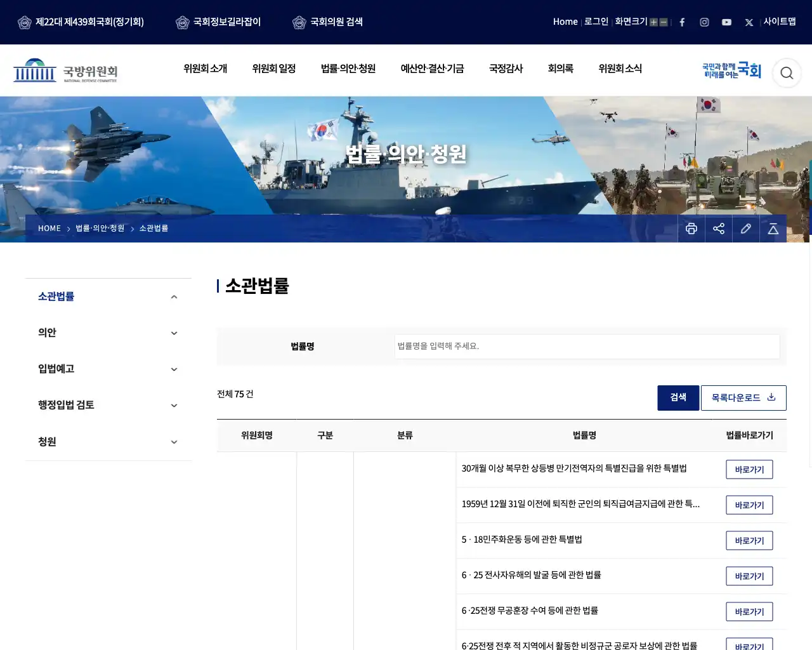The image size is (812, 650).
Task: Click 소관법률 in the breadcrumb
Action: 154,229
